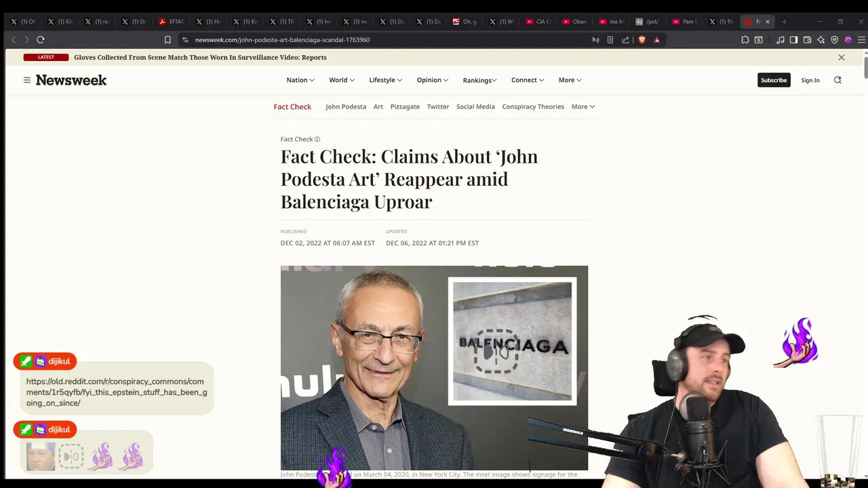Switch to the CIA YouTube tab

click(x=538, y=22)
